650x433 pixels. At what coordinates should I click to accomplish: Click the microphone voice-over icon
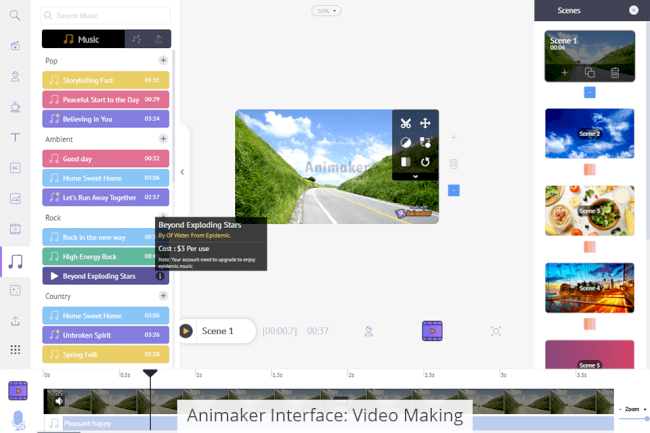click(18, 421)
